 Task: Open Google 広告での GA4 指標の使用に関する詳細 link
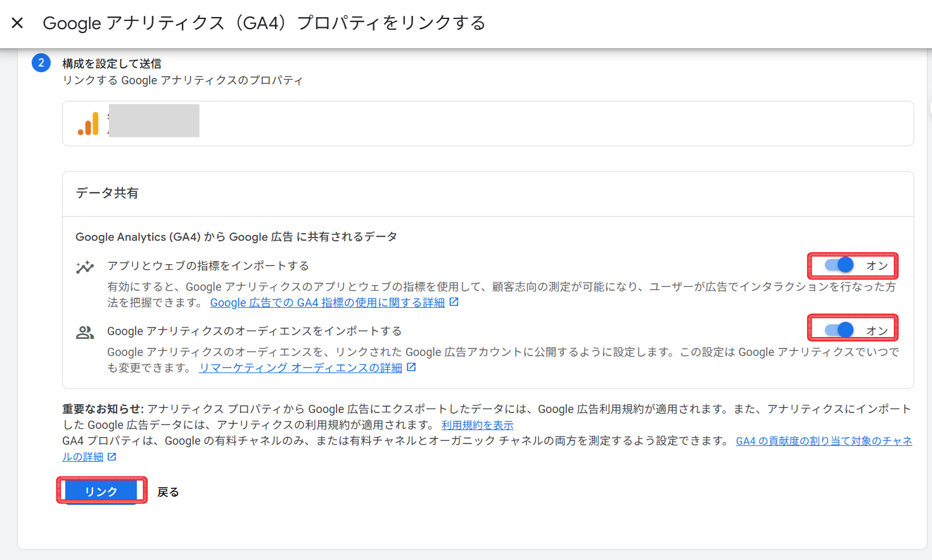point(328,303)
